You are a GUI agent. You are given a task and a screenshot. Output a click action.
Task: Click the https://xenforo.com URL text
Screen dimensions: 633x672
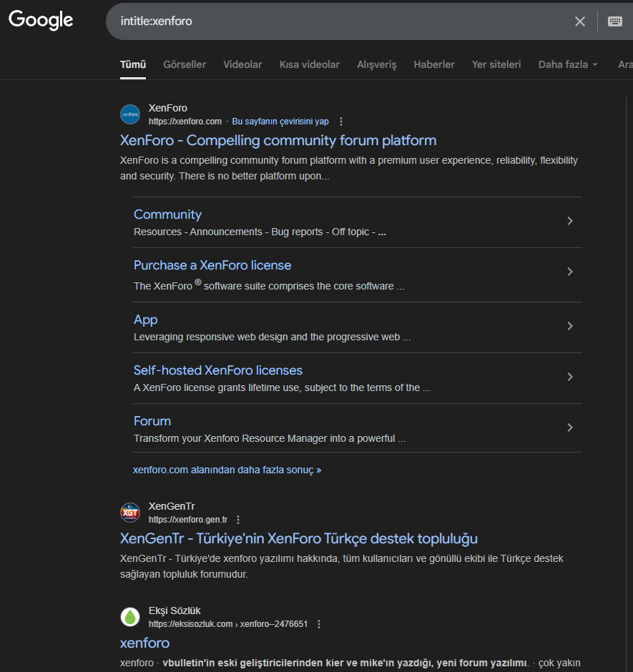[185, 122]
